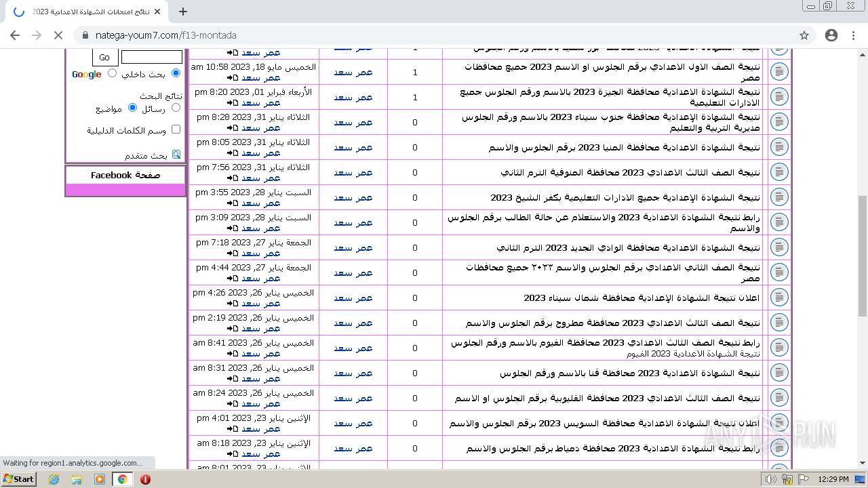Click the advanced search magnifier icon

pyautogui.click(x=176, y=155)
